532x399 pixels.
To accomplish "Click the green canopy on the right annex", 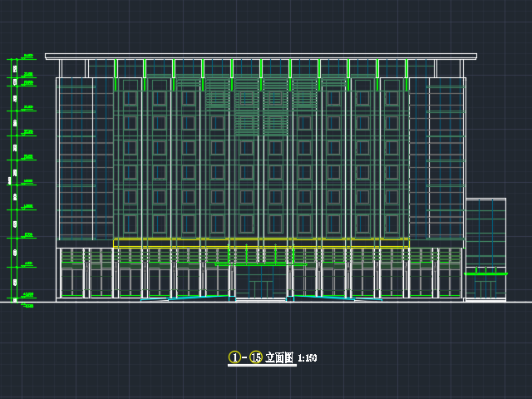I will point(485,273).
